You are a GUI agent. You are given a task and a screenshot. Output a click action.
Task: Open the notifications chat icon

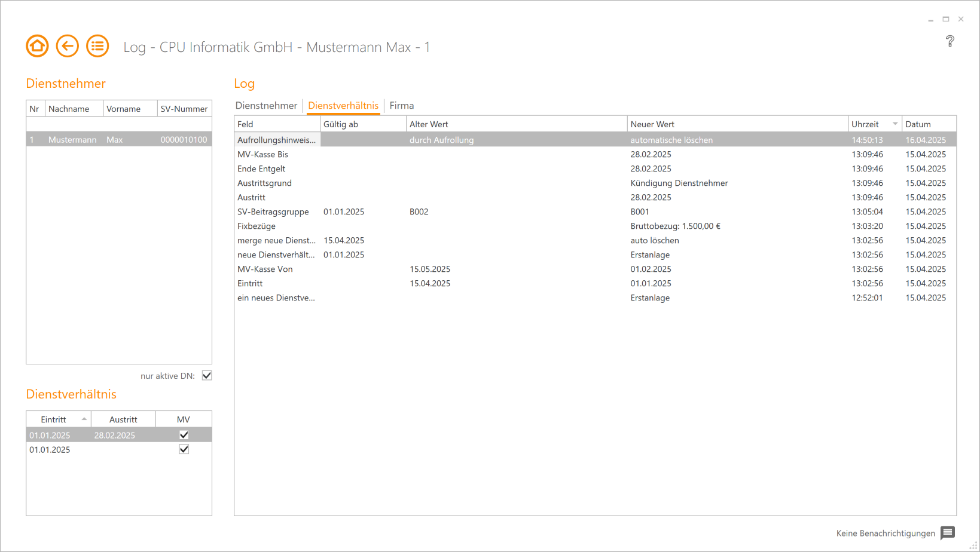[947, 533]
